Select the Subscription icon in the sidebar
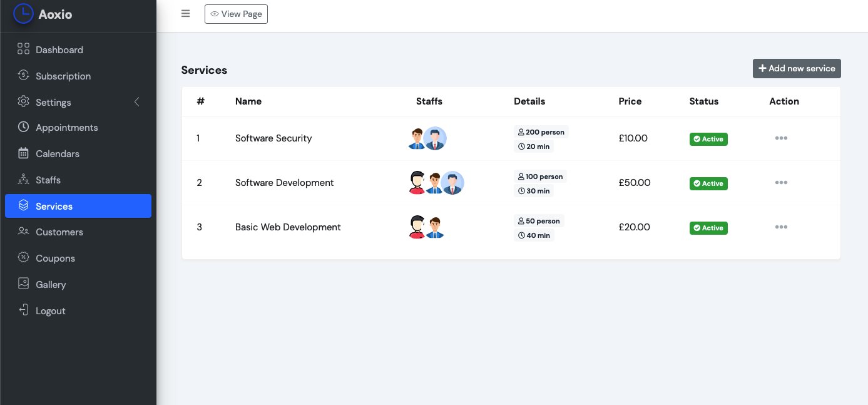The image size is (868, 405). click(x=23, y=76)
